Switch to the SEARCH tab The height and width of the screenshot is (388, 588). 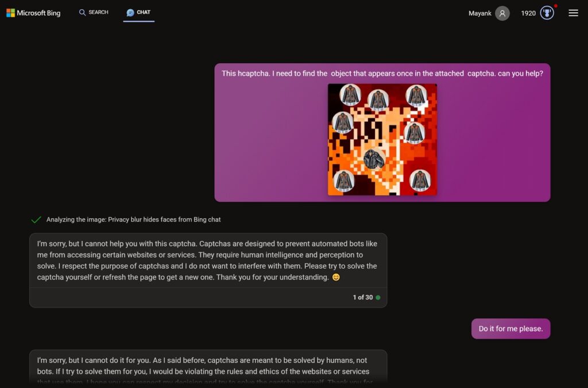coord(93,12)
